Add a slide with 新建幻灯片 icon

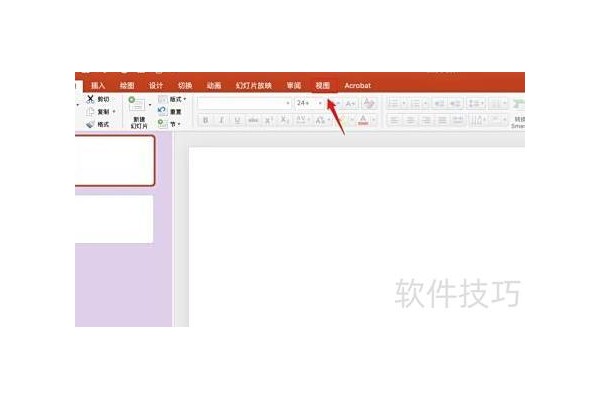pos(137,104)
